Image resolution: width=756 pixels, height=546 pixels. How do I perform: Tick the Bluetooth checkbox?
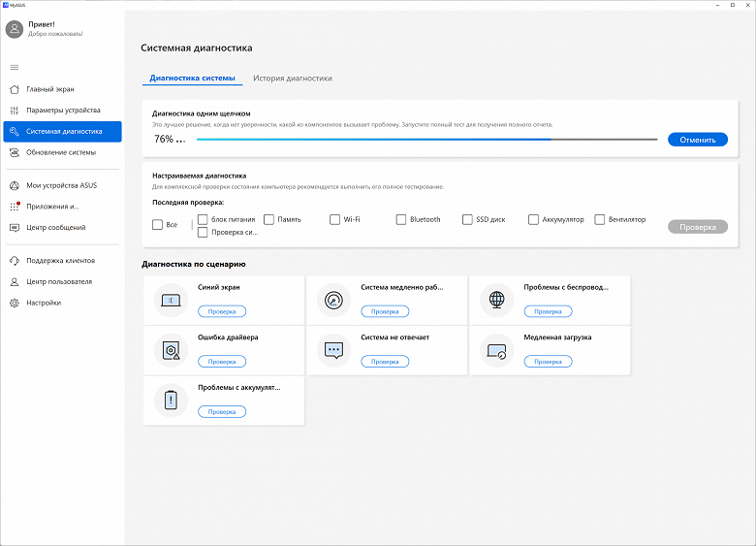click(401, 220)
